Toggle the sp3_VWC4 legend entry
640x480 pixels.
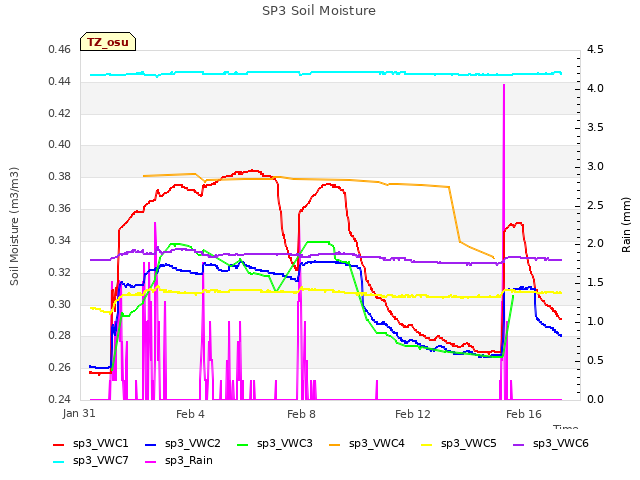[x=367, y=443]
